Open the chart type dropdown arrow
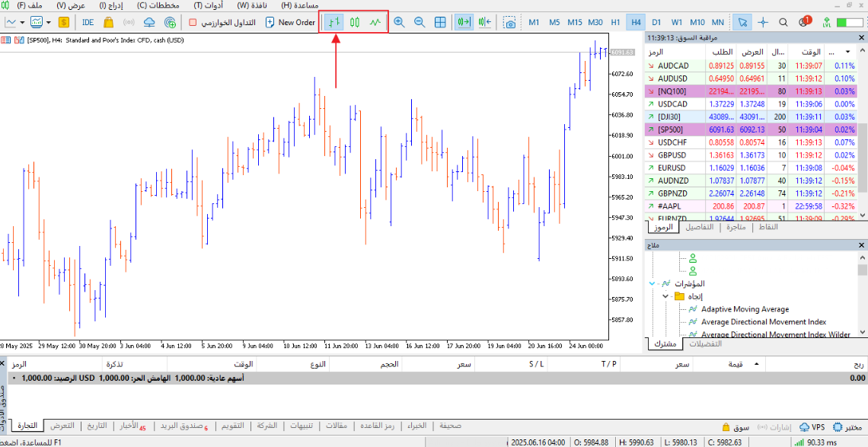Screen dimensions: 868x447 click(22, 22)
